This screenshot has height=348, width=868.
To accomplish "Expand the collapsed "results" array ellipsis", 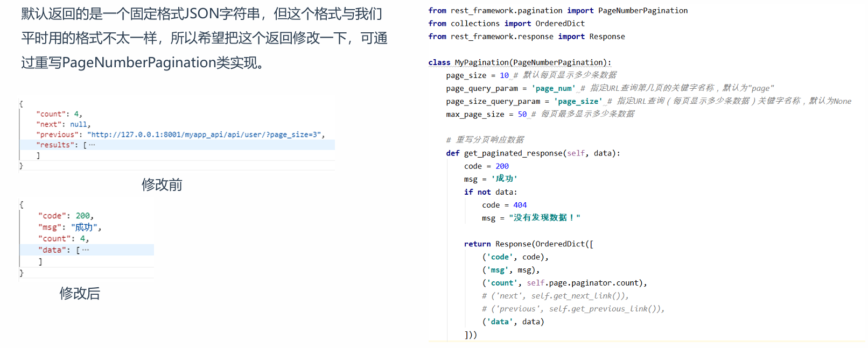I will point(92,145).
